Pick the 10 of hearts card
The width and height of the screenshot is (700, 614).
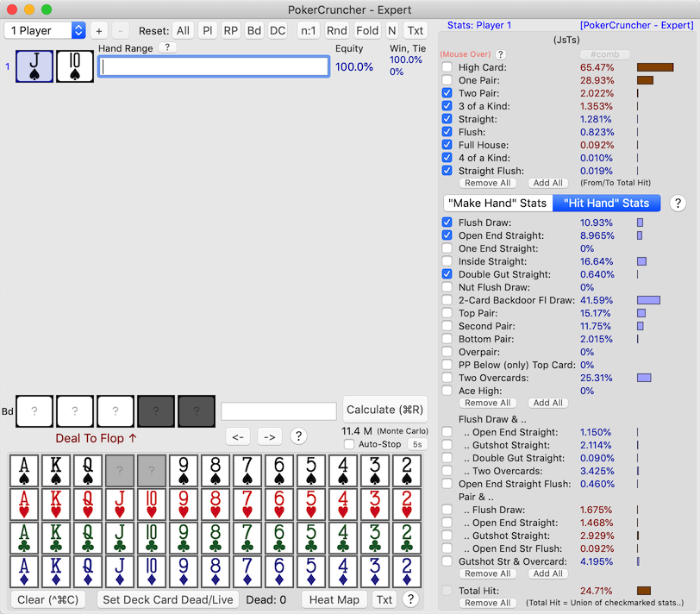click(x=152, y=504)
